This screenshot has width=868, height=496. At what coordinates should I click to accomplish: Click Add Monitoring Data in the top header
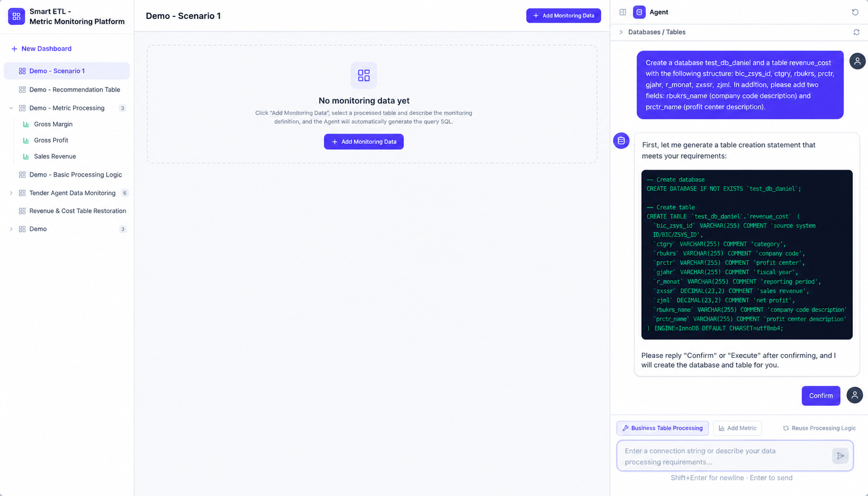click(x=563, y=16)
